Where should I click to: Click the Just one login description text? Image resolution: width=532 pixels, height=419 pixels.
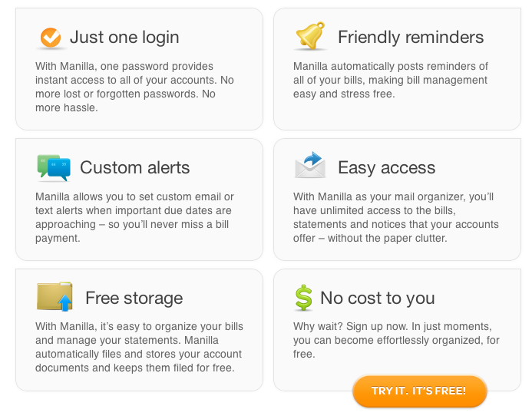pos(134,87)
